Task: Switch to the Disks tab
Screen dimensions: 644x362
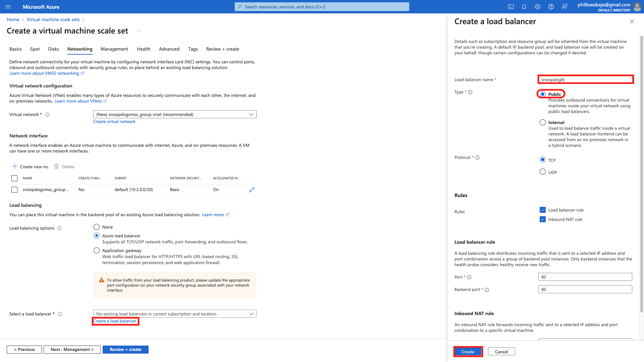Action: (53, 49)
